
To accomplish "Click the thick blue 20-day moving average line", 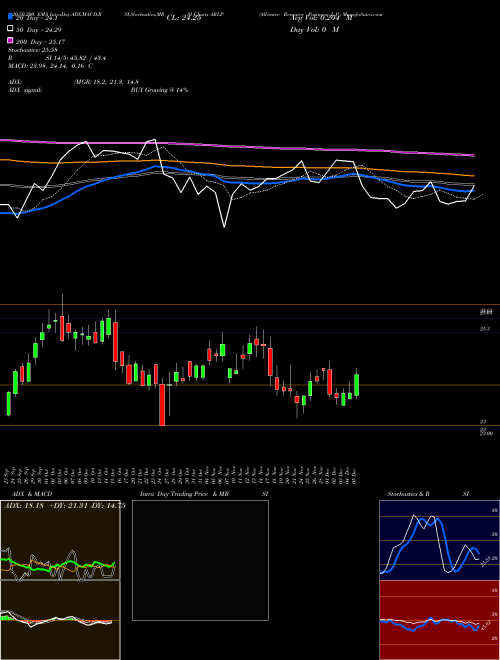I will point(237,182).
